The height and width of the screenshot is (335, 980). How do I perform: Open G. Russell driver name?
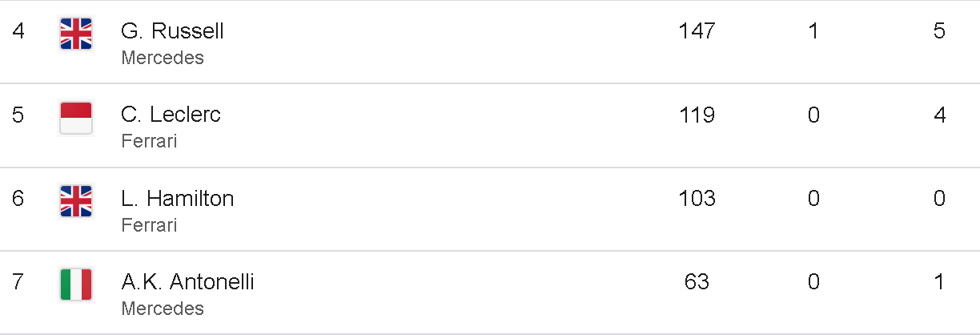pos(172,31)
